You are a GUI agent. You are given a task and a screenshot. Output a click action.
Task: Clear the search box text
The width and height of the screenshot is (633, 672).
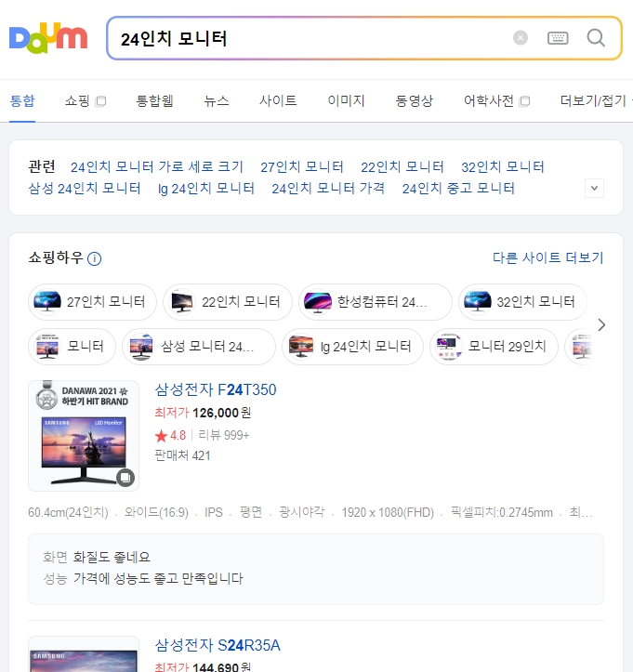click(x=521, y=38)
